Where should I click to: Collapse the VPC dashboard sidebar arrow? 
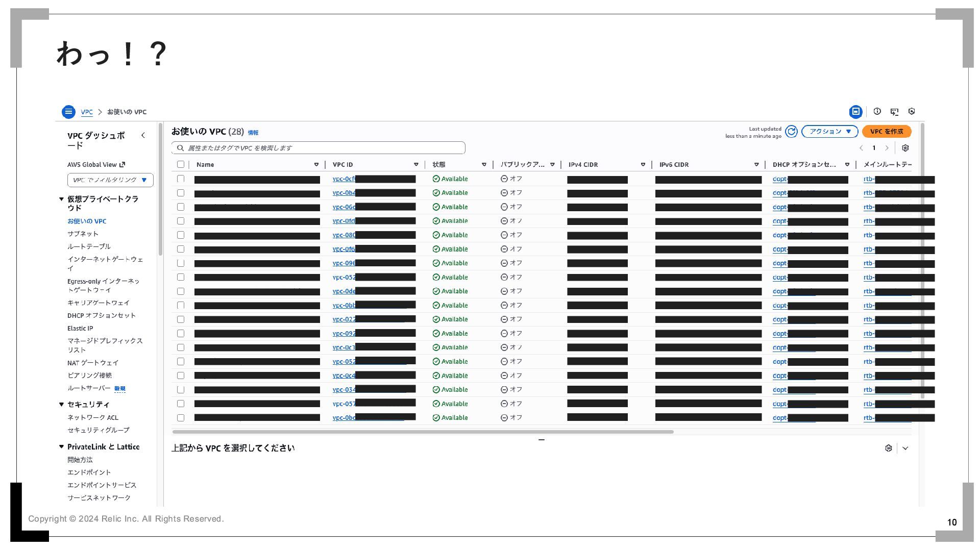[143, 135]
